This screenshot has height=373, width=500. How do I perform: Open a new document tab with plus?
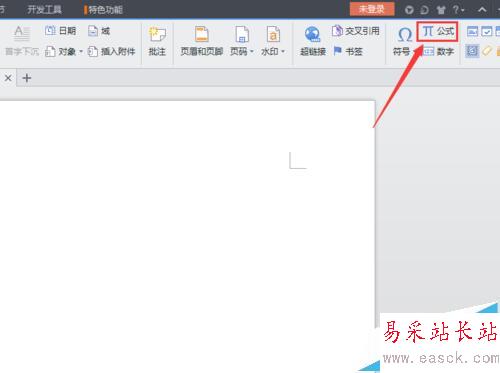click(x=27, y=78)
